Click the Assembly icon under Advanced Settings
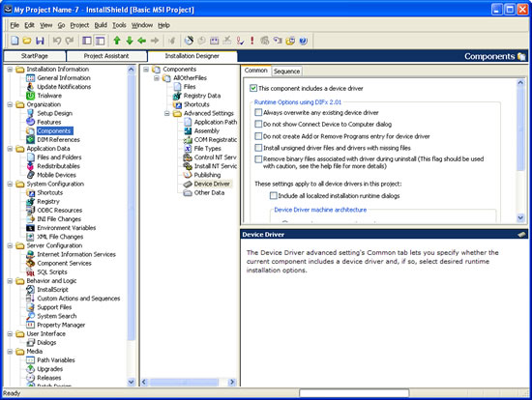Viewport: 532px width, 400px height. (188, 130)
